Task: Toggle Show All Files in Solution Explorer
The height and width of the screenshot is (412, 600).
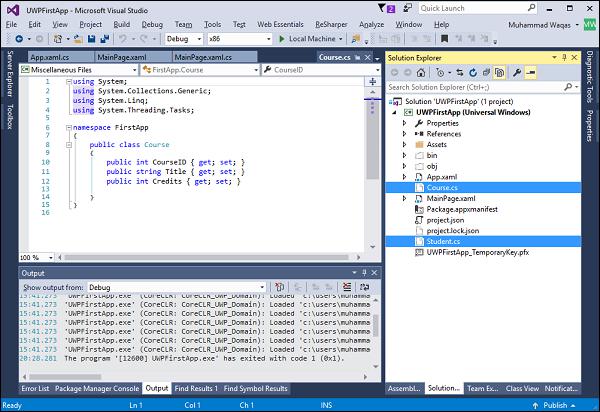Action: [499, 72]
